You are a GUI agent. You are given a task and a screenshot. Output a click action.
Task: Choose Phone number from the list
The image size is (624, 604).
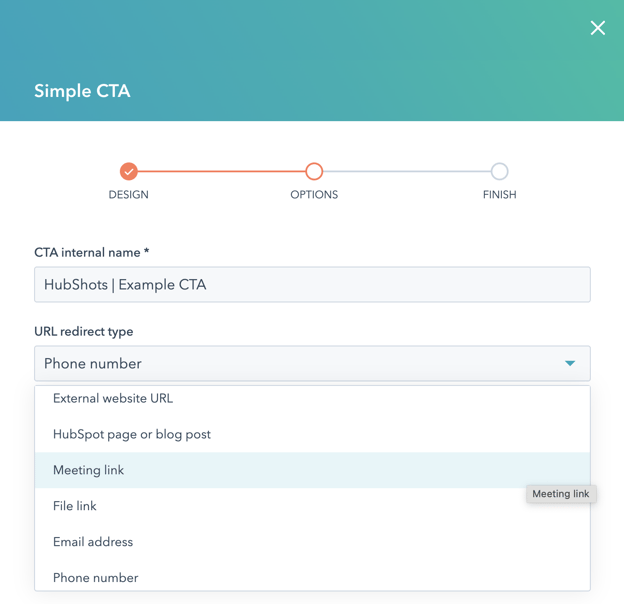(x=96, y=577)
